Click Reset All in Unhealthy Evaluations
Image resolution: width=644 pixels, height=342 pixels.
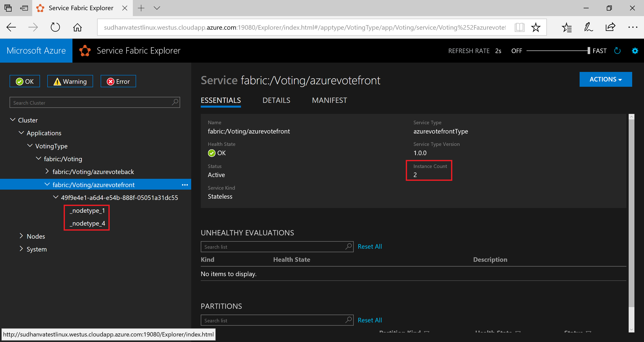pyautogui.click(x=369, y=246)
